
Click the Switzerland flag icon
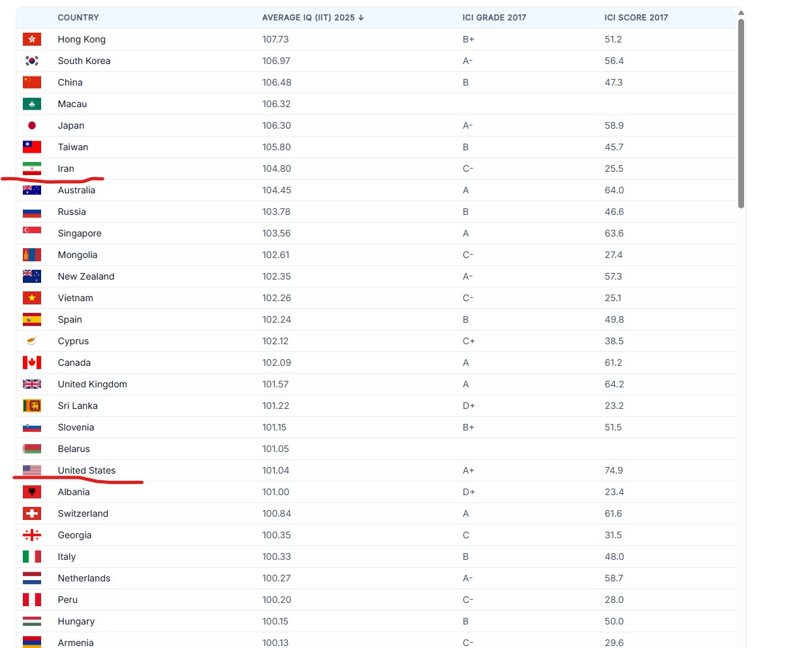pyautogui.click(x=32, y=513)
